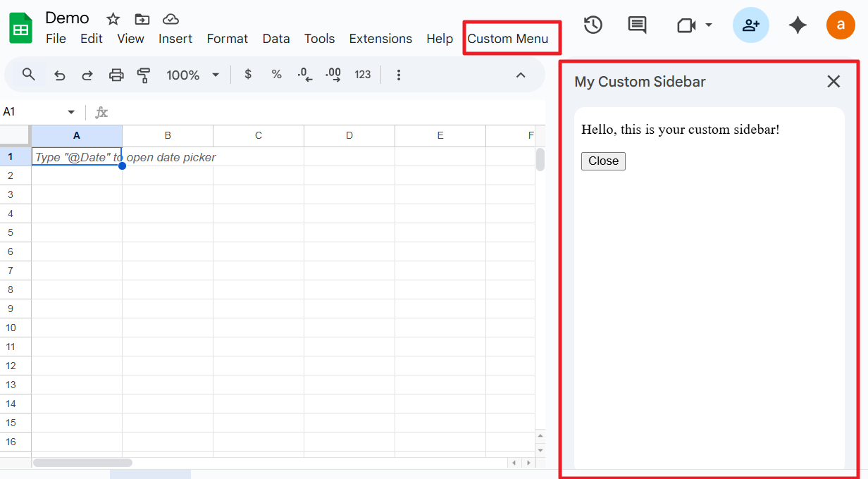Image resolution: width=868 pixels, height=479 pixels.
Task: Format as currency with dollar icon
Action: (248, 75)
